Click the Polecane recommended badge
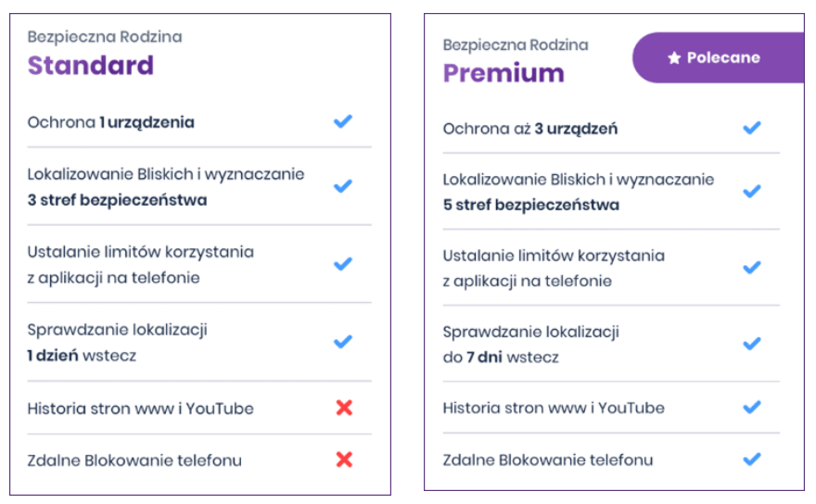The image size is (816, 504). (719, 57)
